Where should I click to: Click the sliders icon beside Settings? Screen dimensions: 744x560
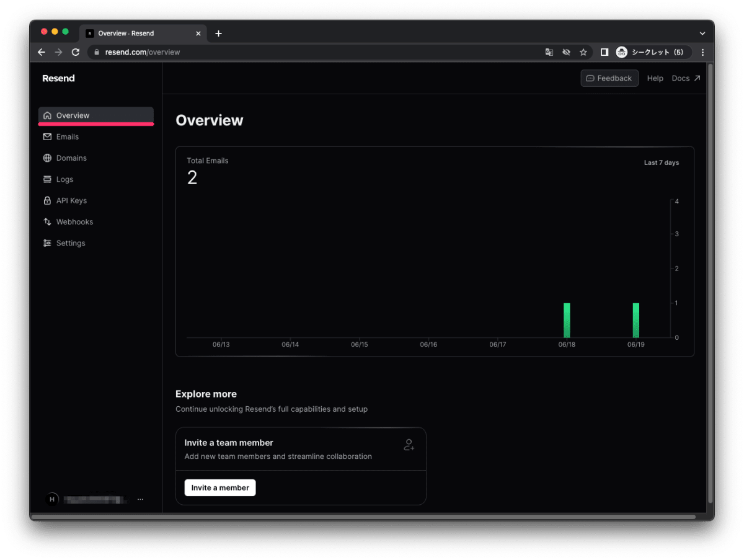(x=47, y=243)
